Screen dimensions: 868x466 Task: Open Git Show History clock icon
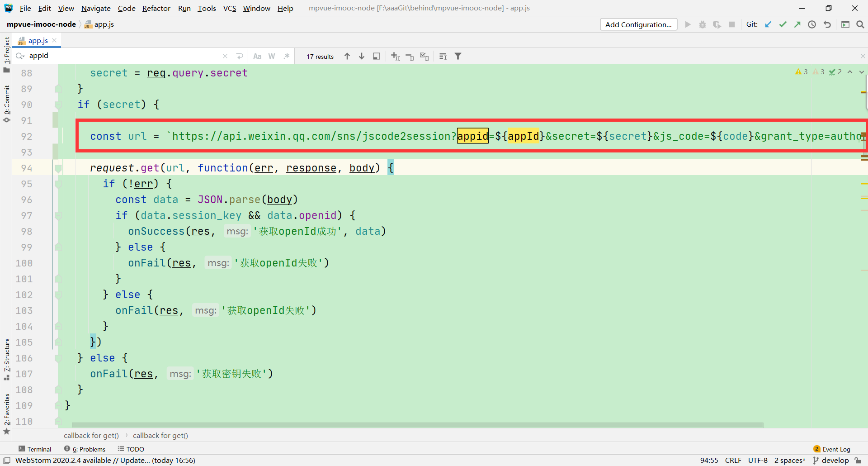pyautogui.click(x=812, y=24)
